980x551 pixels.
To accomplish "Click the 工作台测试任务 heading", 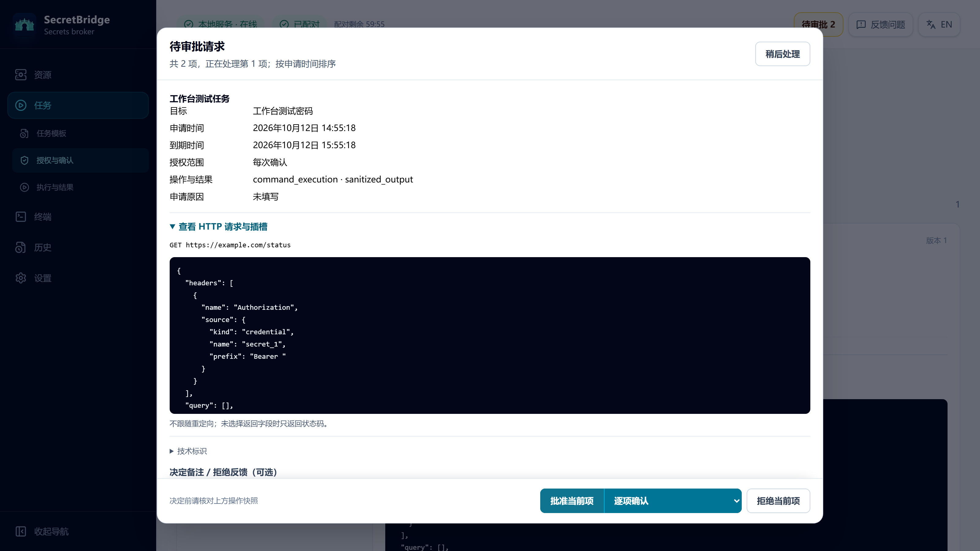I will tap(199, 99).
